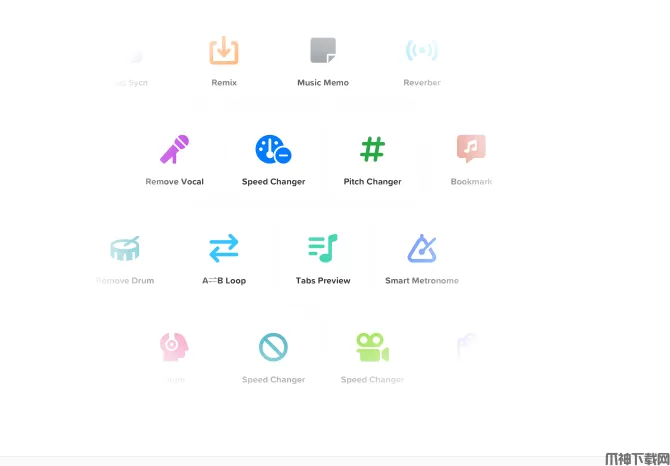Click the "Pitch Changer" label text
This screenshot has width=670, height=466.
point(373,182)
